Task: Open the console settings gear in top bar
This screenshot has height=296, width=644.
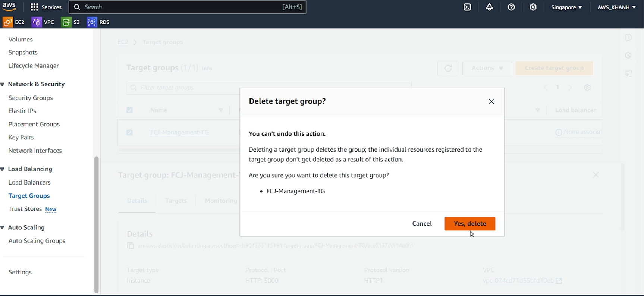Action: click(x=533, y=7)
